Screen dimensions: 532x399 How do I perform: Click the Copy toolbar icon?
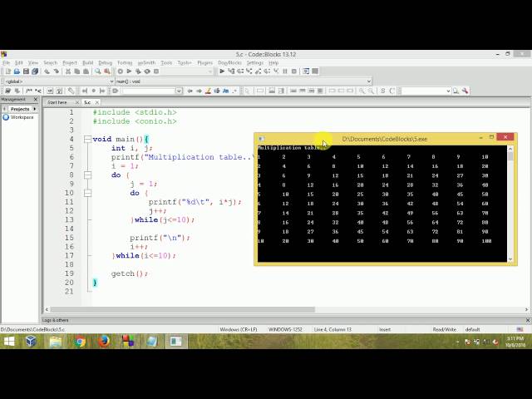pos(77,71)
